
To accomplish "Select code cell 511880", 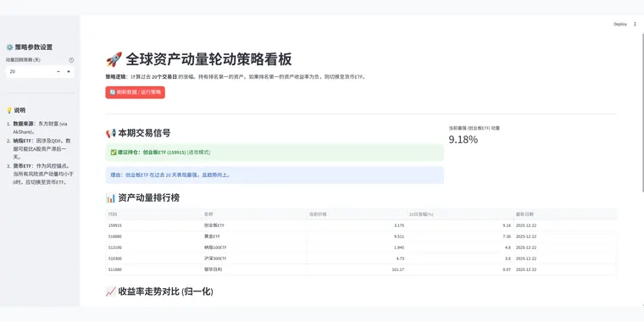I will (x=153, y=269).
